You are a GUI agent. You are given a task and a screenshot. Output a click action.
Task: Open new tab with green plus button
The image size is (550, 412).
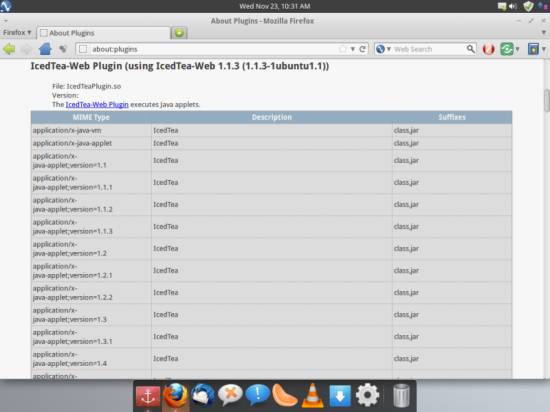pos(179,33)
